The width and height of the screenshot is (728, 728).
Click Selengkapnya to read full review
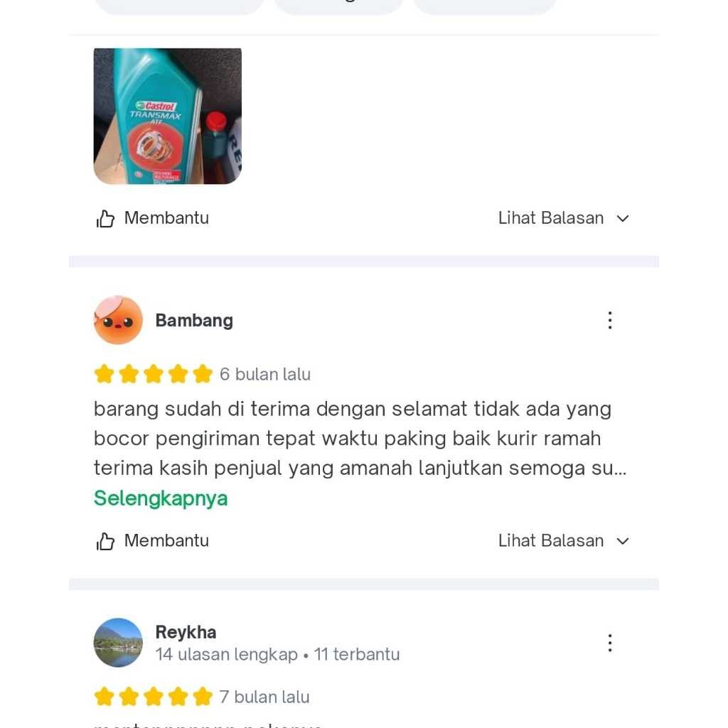[x=161, y=498]
